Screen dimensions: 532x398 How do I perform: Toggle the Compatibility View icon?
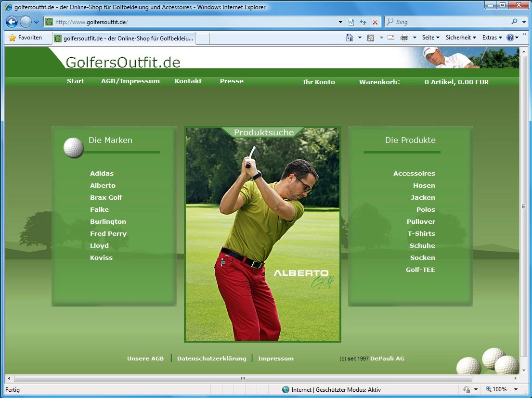(351, 22)
